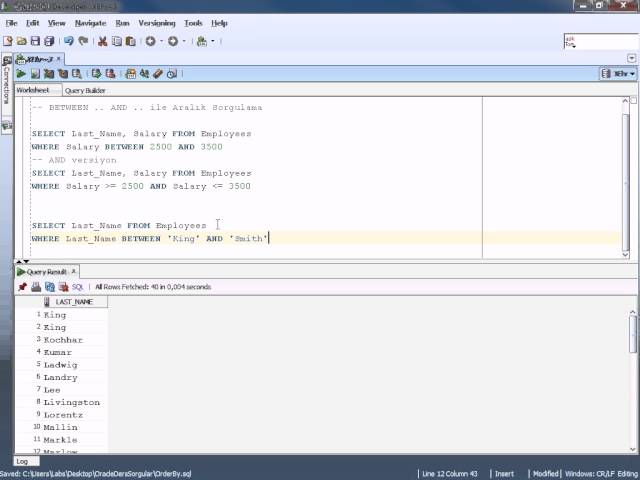The width and height of the screenshot is (640, 480).
Task: Click the Rollback icon in the worksheet toolbar
Action: tap(110, 74)
